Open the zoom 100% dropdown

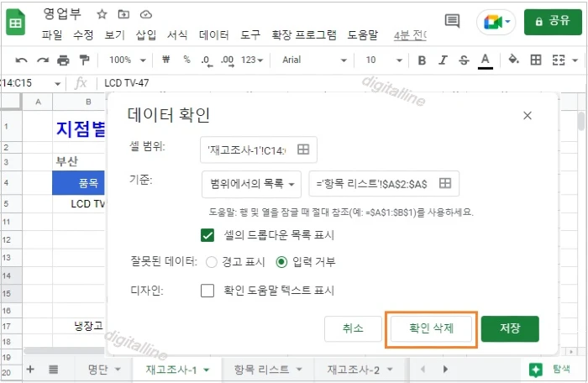pyautogui.click(x=127, y=60)
